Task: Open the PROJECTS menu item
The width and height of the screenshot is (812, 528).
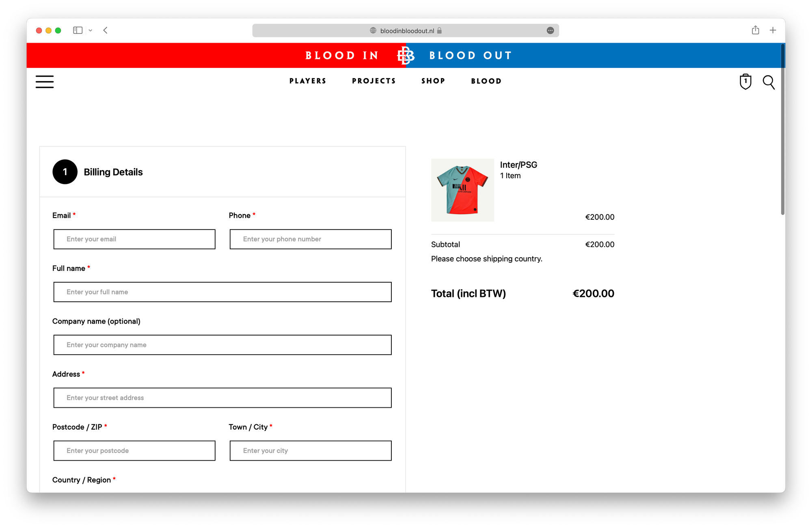Action: coord(374,81)
